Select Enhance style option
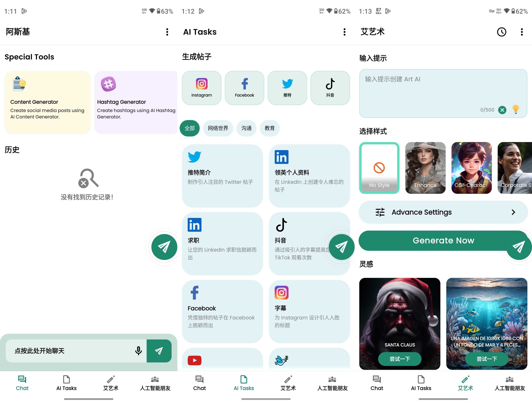This screenshot has height=404, width=532. click(x=425, y=167)
